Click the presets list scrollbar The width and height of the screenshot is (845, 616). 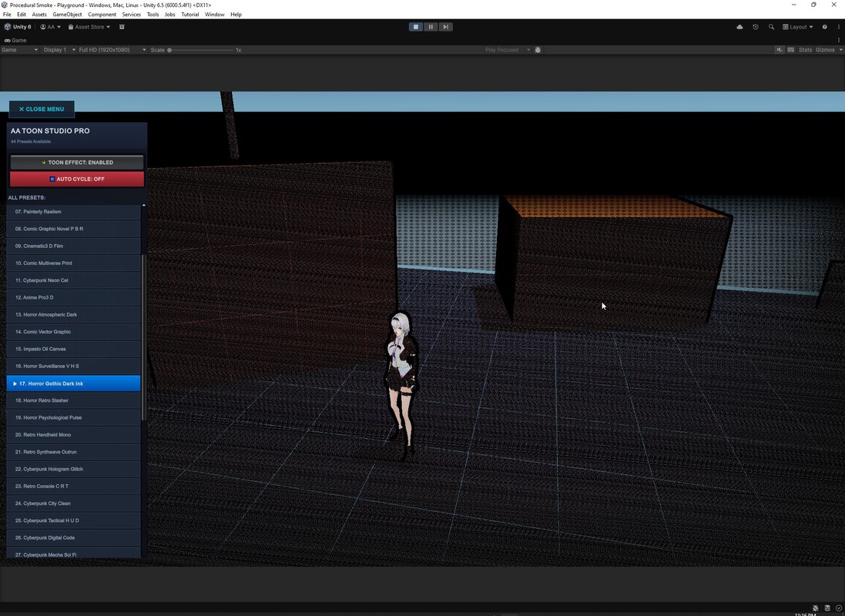(x=143, y=336)
